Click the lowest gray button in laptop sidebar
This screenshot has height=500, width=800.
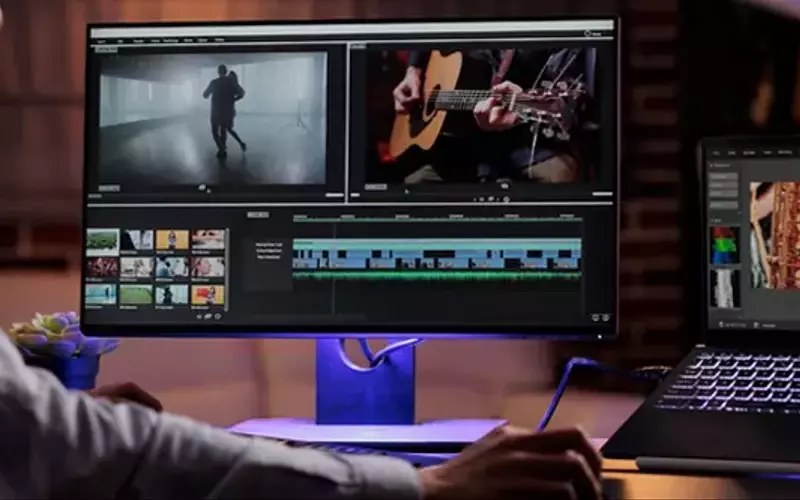click(x=723, y=205)
